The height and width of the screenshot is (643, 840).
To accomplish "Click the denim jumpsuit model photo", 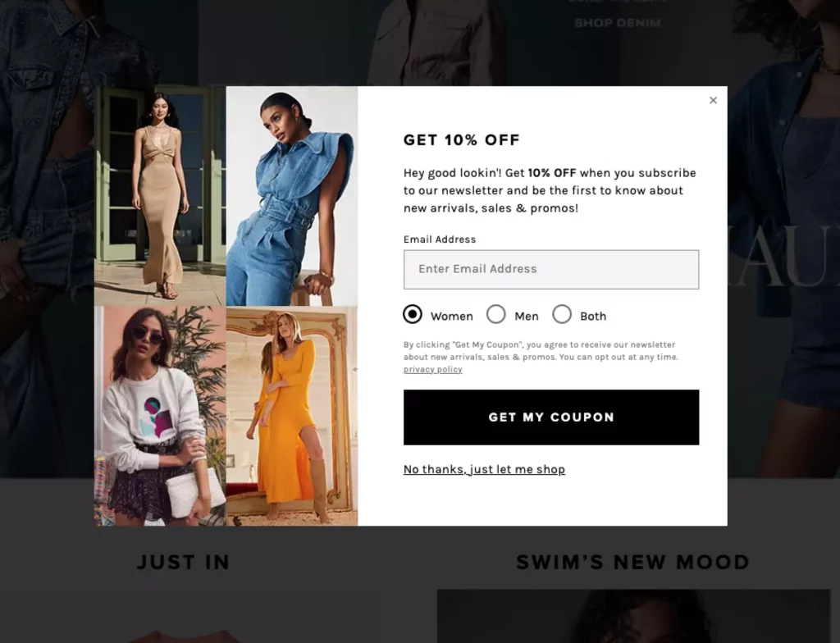I will pos(292,196).
